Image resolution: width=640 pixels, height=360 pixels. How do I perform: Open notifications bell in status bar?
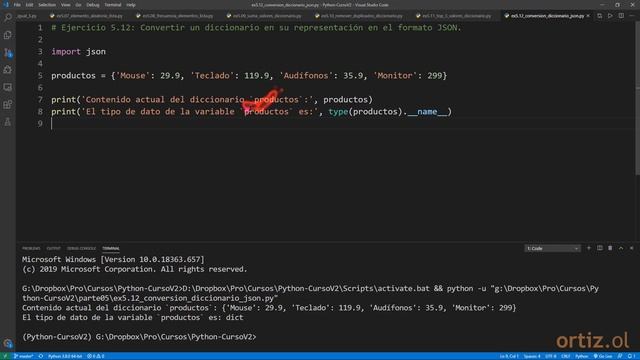pos(631,356)
